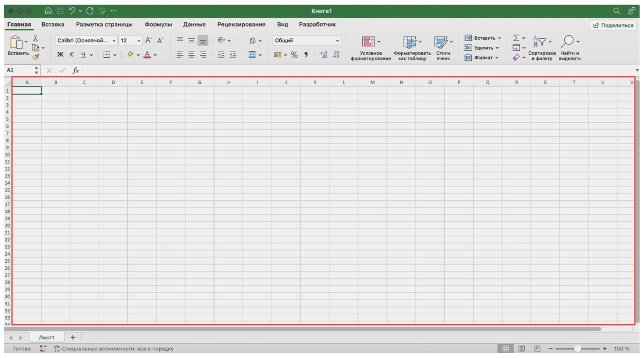Click Conditional Formatting icon
The height and width of the screenshot is (358, 644).
coord(368,42)
